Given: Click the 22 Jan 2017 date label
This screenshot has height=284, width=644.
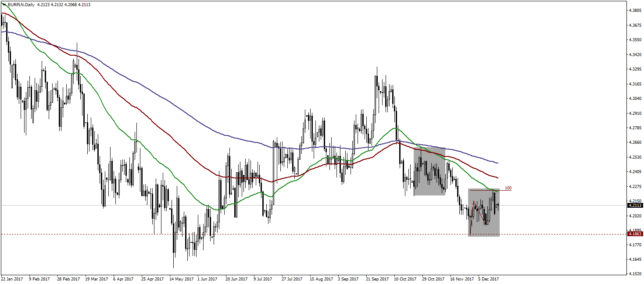Looking at the screenshot, I should click(11, 279).
